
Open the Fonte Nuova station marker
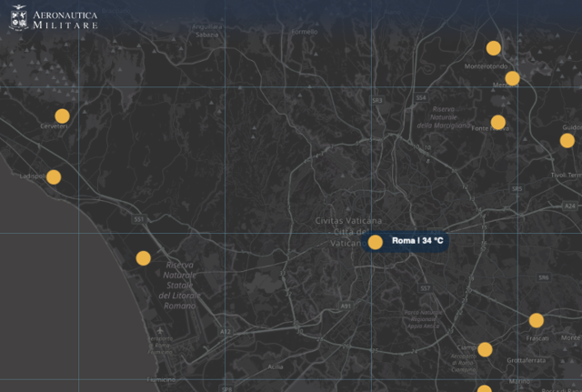tap(497, 122)
